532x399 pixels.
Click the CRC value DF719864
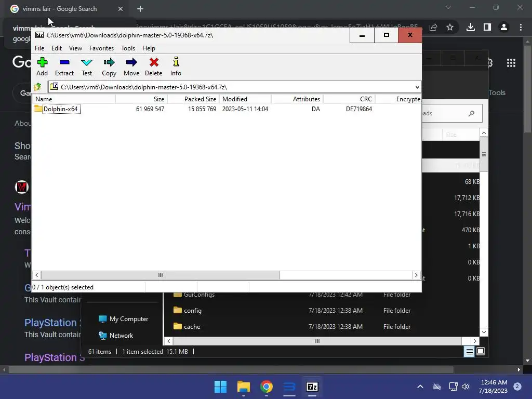click(359, 109)
